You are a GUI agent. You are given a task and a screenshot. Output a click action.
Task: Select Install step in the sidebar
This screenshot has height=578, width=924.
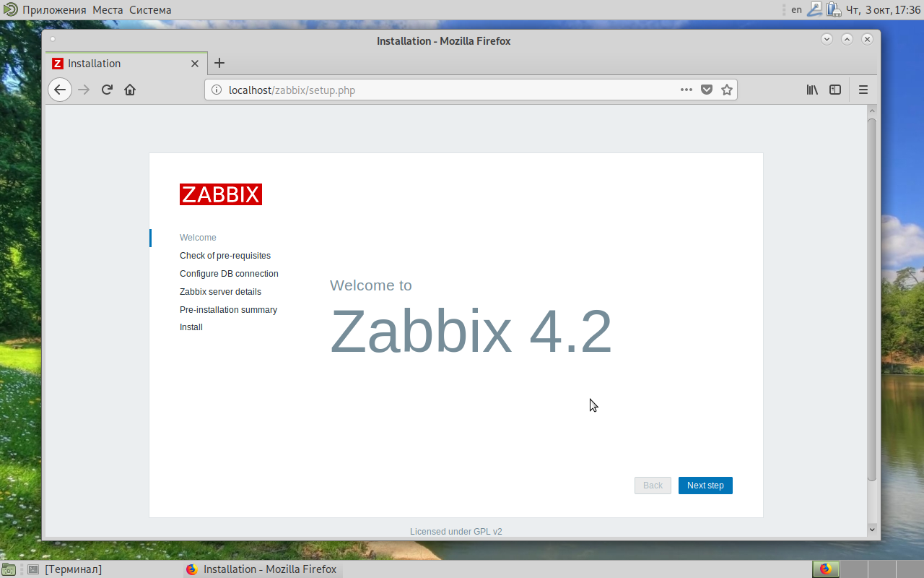point(191,327)
